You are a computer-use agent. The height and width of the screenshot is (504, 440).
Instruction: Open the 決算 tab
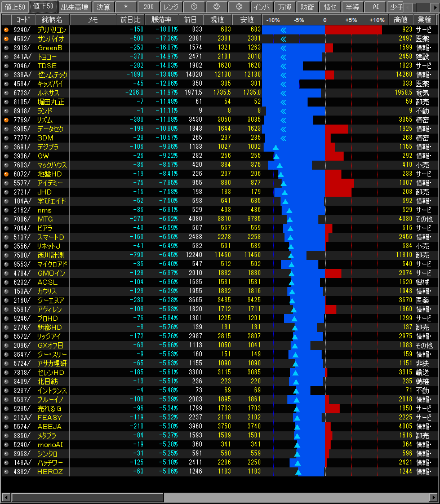pyautogui.click(x=103, y=7)
